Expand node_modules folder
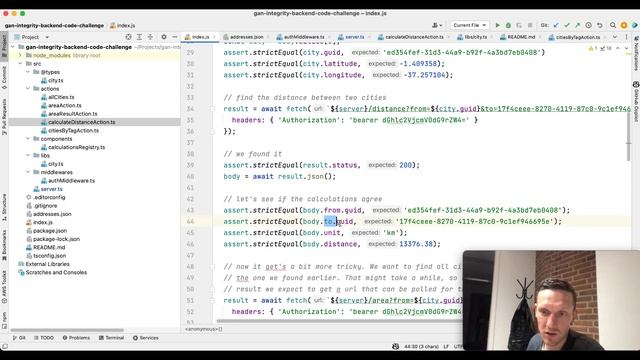This screenshot has height=360, width=640. click(20, 56)
